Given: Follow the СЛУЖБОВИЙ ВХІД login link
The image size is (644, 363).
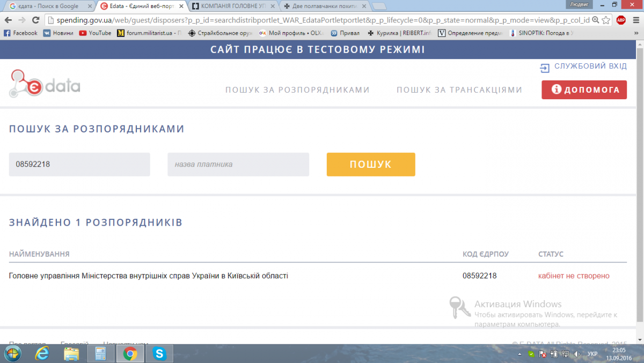Looking at the screenshot, I should pyautogui.click(x=583, y=67).
